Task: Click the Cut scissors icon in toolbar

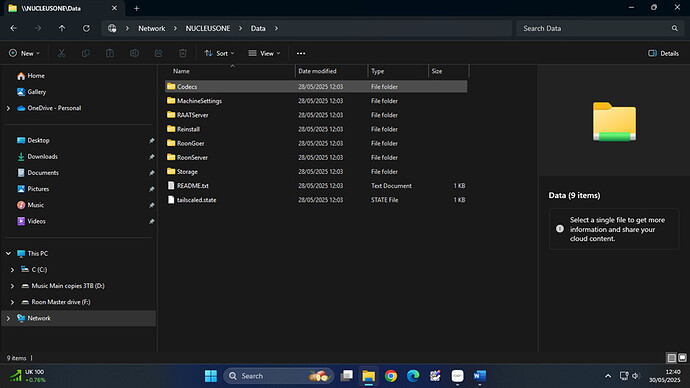Action: [x=62, y=53]
